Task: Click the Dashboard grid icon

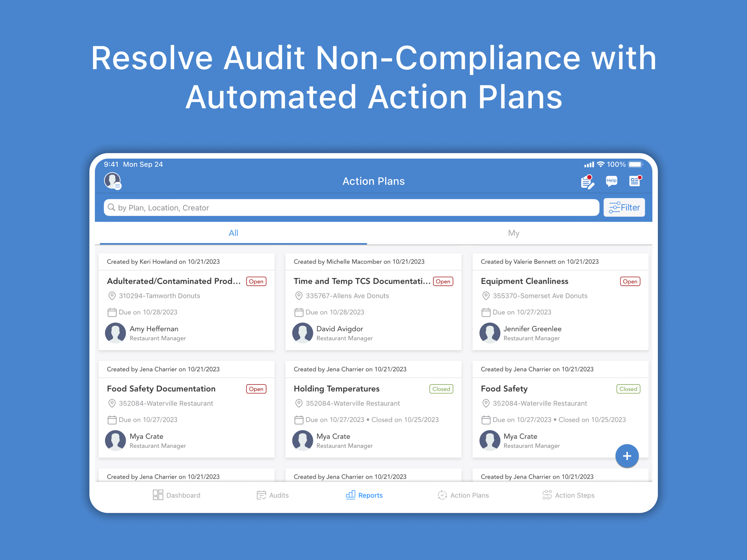Action: (158, 495)
